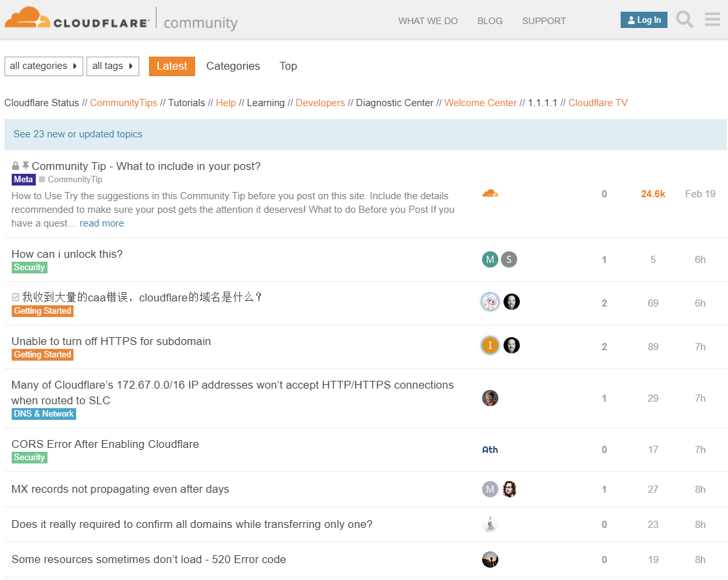Open the Tutorials link
The image size is (728, 580).
tap(186, 103)
